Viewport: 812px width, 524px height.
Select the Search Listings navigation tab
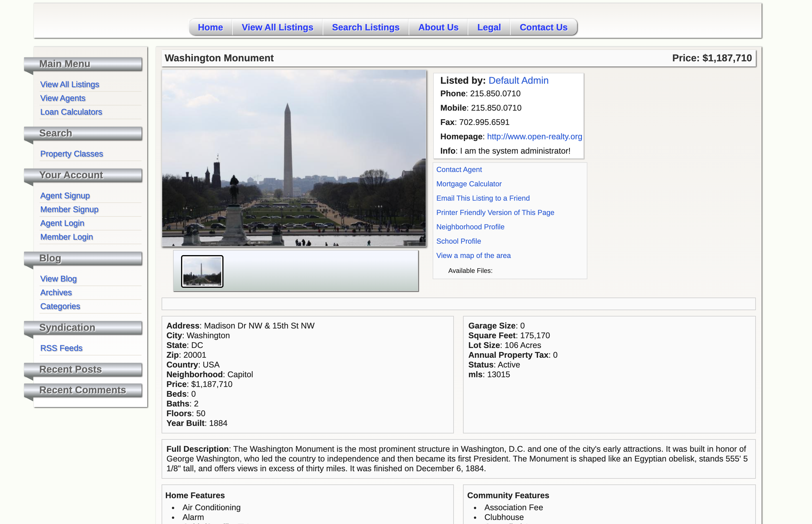(x=366, y=27)
